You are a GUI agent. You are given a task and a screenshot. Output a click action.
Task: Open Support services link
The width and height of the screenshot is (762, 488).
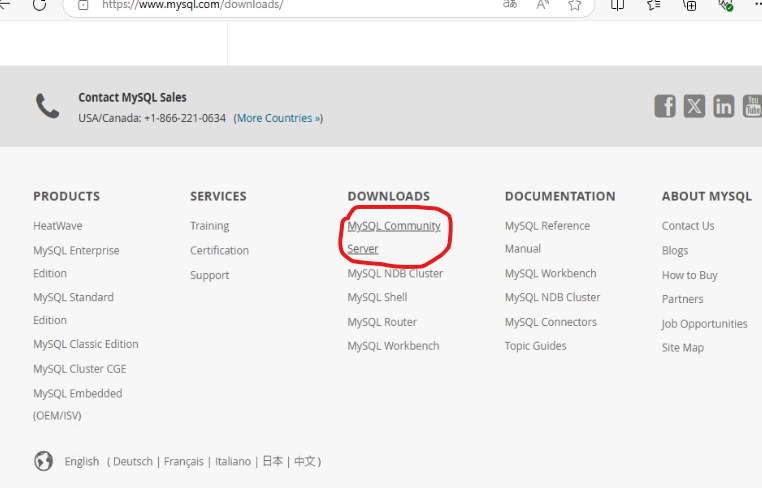point(209,275)
